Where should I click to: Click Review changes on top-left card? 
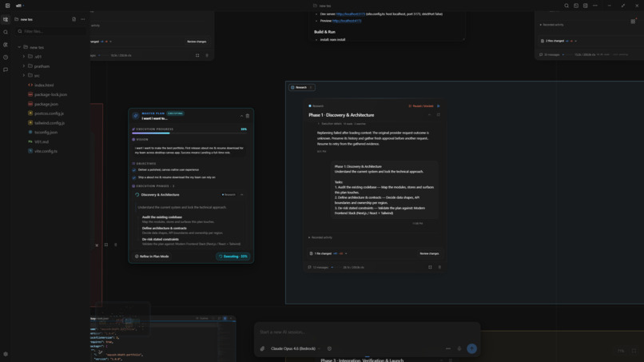pyautogui.click(x=197, y=42)
